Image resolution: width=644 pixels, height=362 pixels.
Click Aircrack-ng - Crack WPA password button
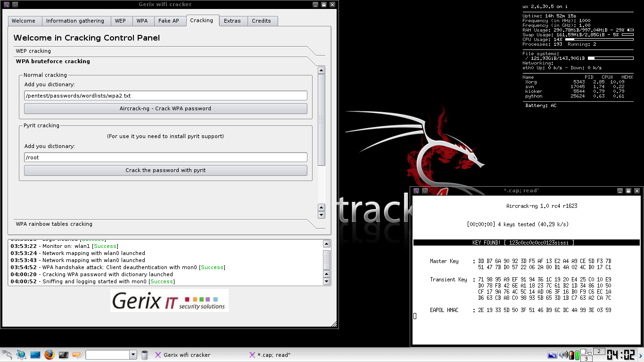[x=165, y=108]
